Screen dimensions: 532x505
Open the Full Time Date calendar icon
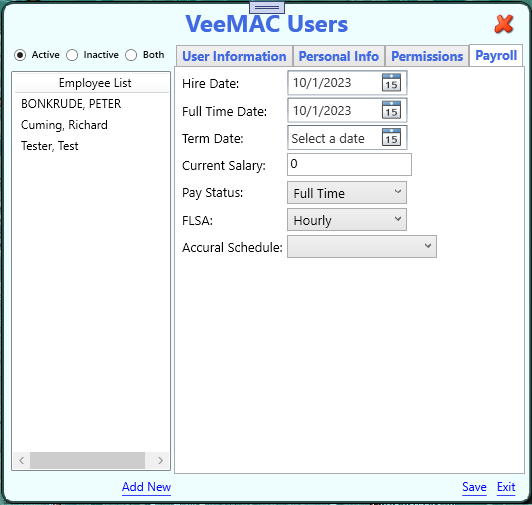click(x=391, y=110)
